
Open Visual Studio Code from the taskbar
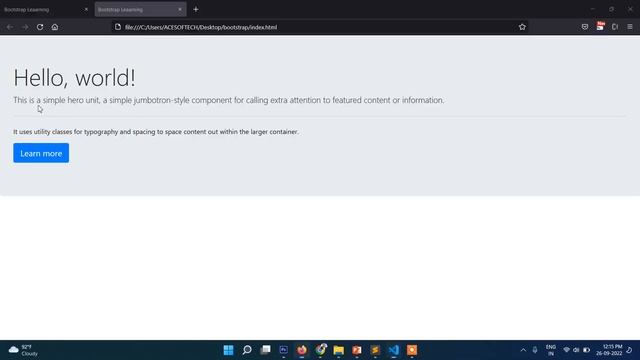point(393,350)
